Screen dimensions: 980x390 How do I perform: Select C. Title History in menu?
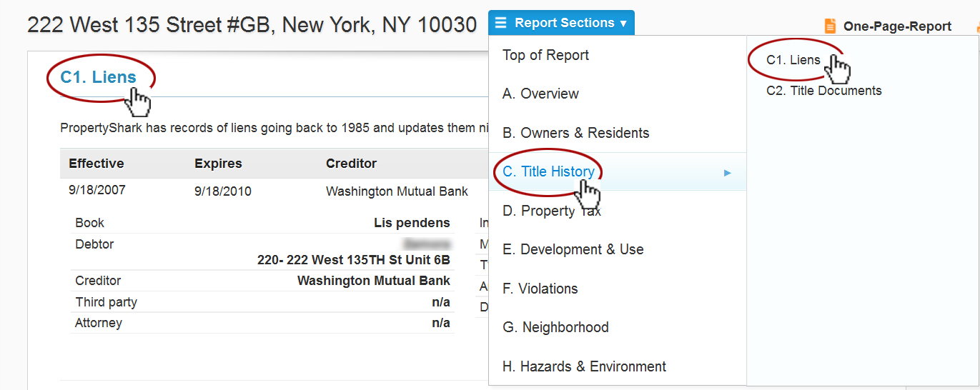pos(548,171)
